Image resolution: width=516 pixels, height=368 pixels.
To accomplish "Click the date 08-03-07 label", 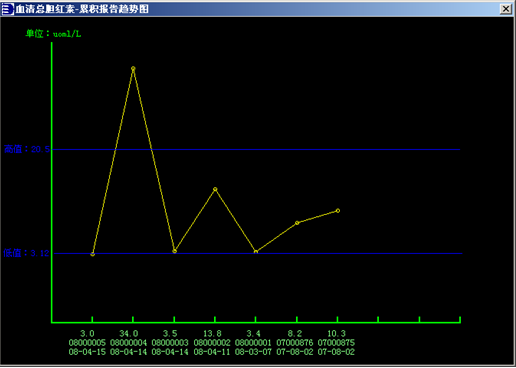I will (253, 352).
